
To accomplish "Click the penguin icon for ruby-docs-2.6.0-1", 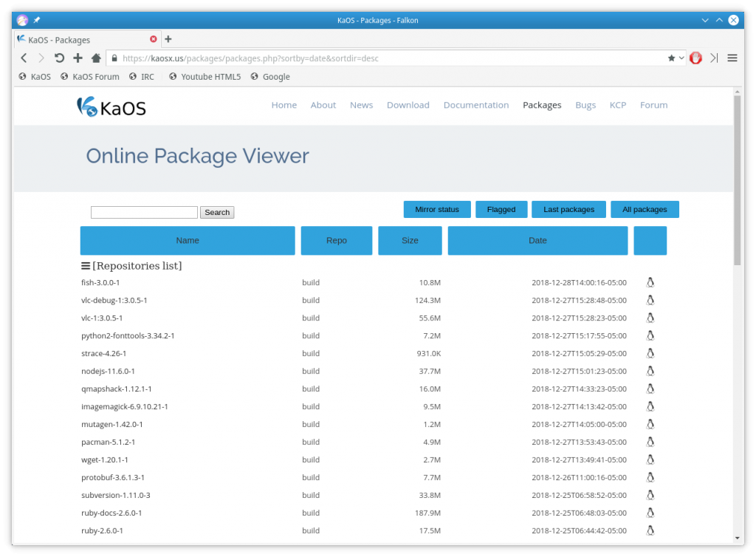I will (x=650, y=513).
